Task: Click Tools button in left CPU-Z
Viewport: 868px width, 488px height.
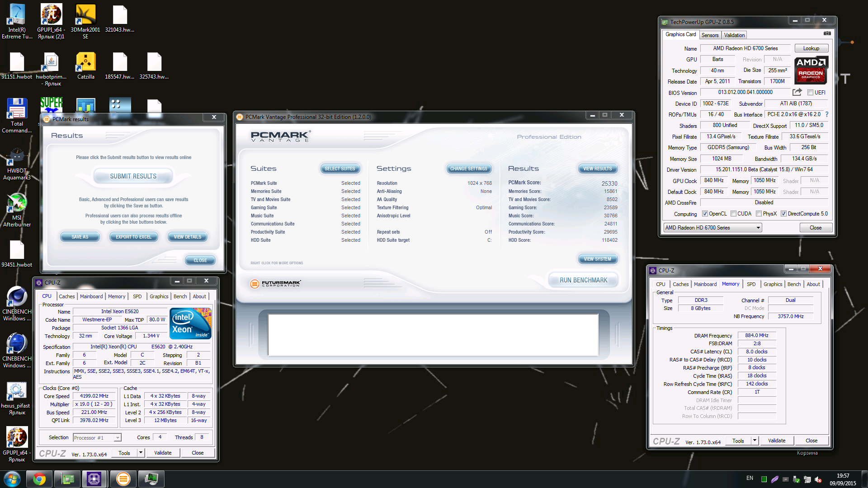Action: coord(124,453)
